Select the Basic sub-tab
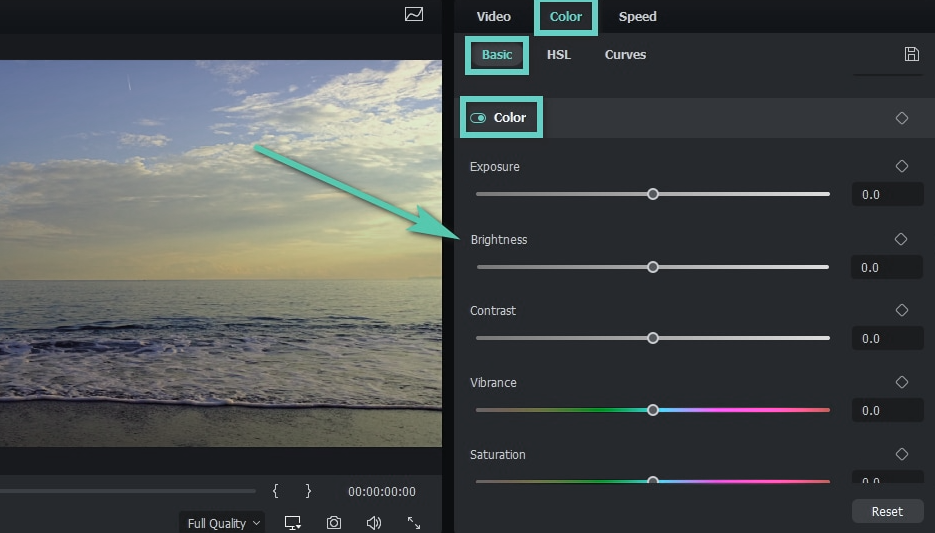Image resolution: width=935 pixels, height=533 pixels. pos(497,55)
